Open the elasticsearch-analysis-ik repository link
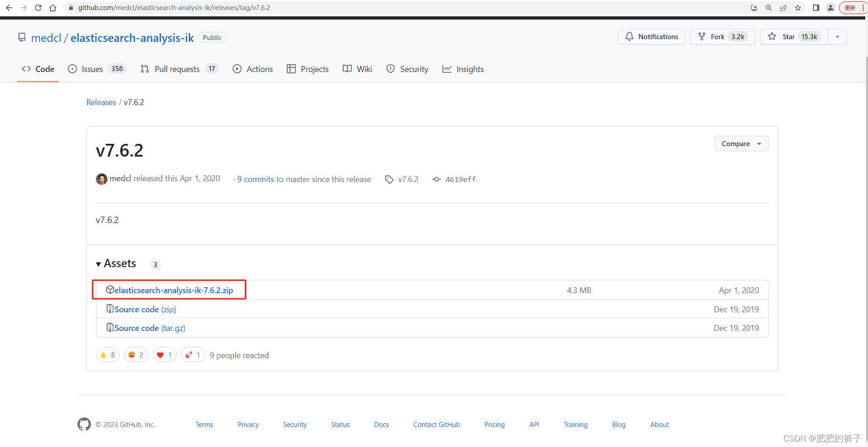Image resolution: width=868 pixels, height=447 pixels. pyautogui.click(x=132, y=38)
